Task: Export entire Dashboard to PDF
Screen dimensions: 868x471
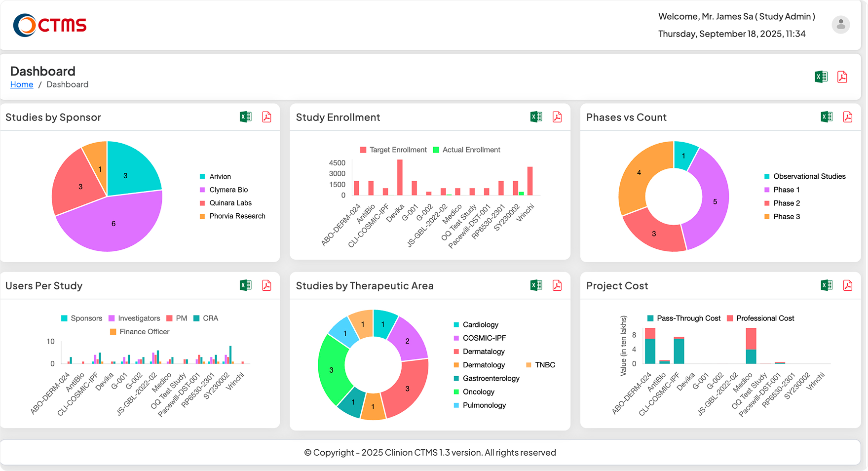Action: [x=842, y=77]
